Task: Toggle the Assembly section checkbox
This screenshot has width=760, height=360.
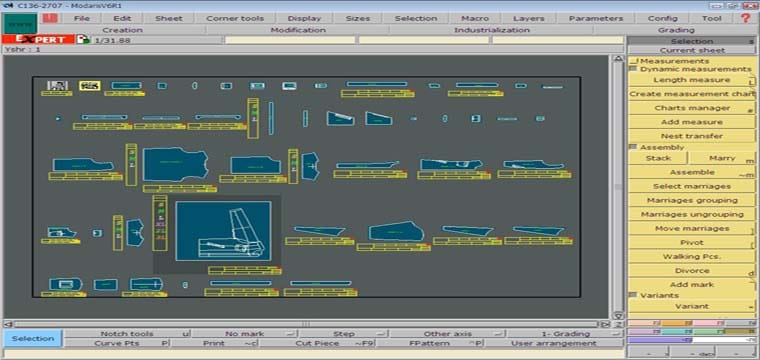Action: click(633, 147)
